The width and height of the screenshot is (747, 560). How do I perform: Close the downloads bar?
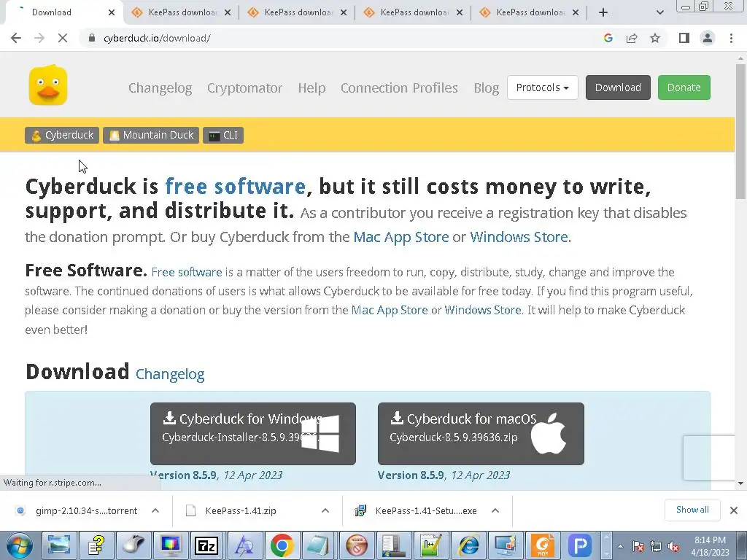pos(734,510)
